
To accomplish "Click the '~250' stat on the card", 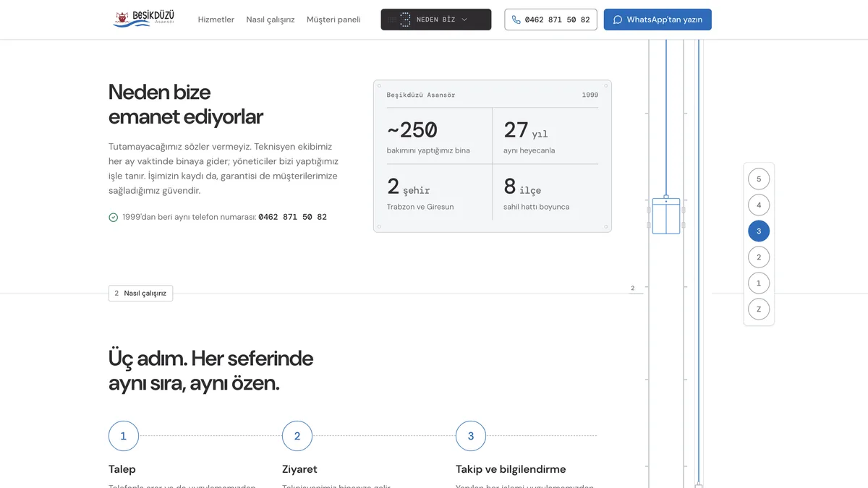I will tap(412, 130).
